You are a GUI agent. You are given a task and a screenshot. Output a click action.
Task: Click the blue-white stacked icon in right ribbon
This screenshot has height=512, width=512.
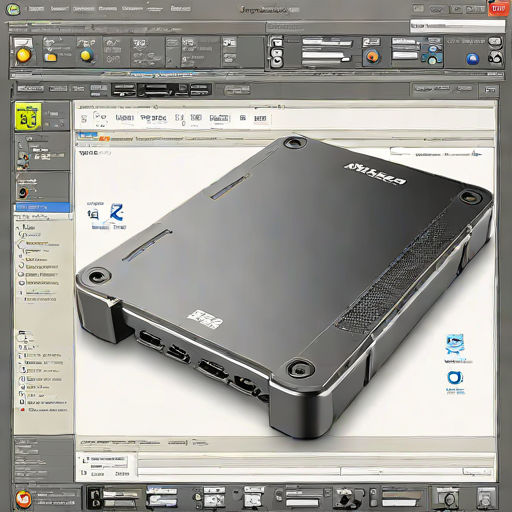(x=432, y=55)
